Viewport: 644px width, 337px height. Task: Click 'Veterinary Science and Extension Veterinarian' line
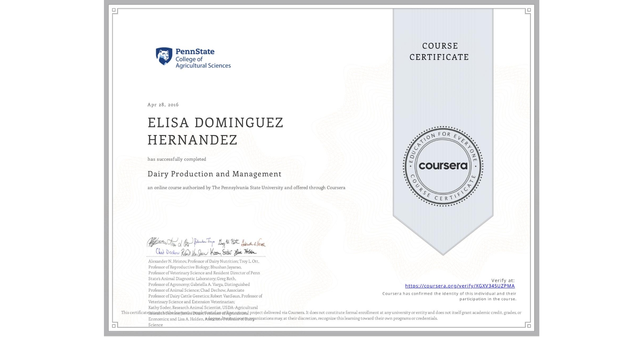192,302
